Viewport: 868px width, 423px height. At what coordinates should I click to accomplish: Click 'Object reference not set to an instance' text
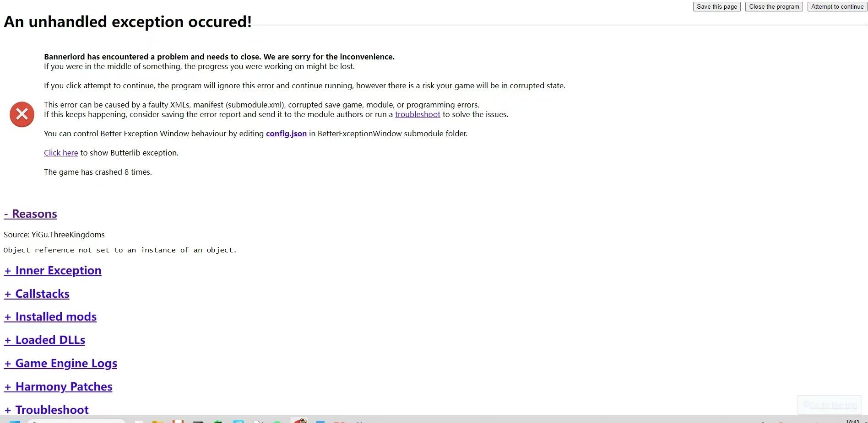tap(120, 250)
